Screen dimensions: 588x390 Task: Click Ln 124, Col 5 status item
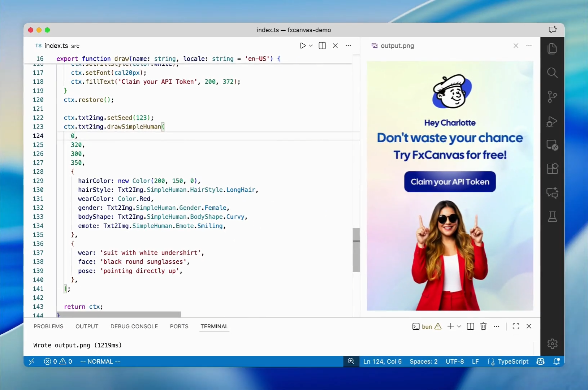click(382, 361)
